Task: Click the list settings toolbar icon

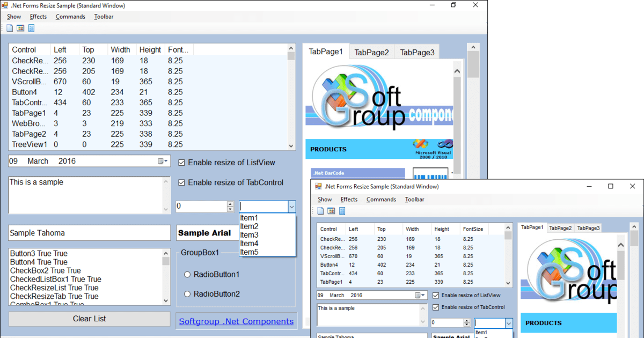Action: 32,28
